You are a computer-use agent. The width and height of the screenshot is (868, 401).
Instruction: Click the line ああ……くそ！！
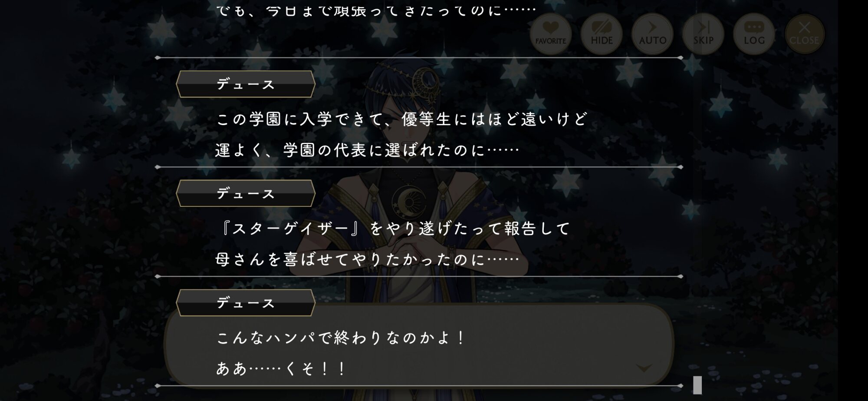click(281, 369)
